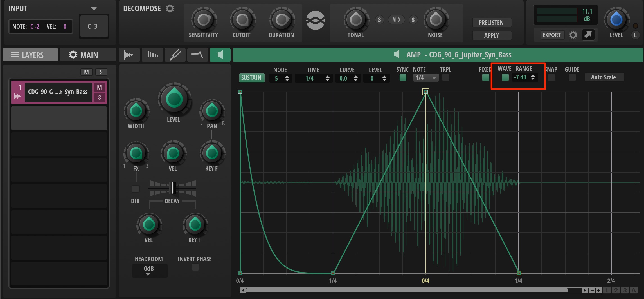644x299 pixels.
Task: Disable the SYNC checkbox
Action: 403,77
